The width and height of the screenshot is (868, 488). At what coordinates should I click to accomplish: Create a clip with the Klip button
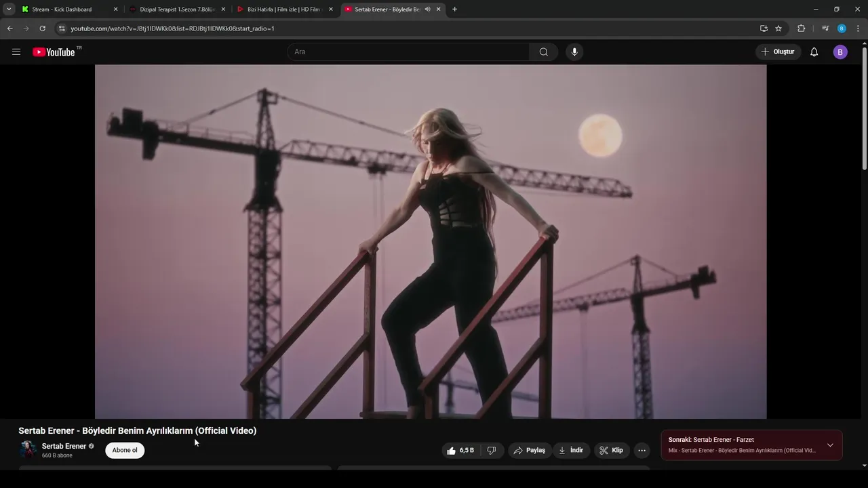[611, 451]
